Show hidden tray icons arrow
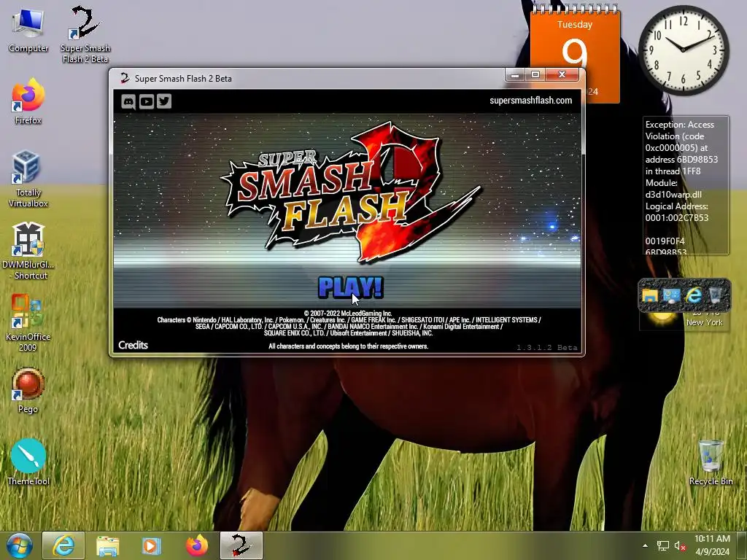This screenshot has width=747, height=560. [x=645, y=545]
